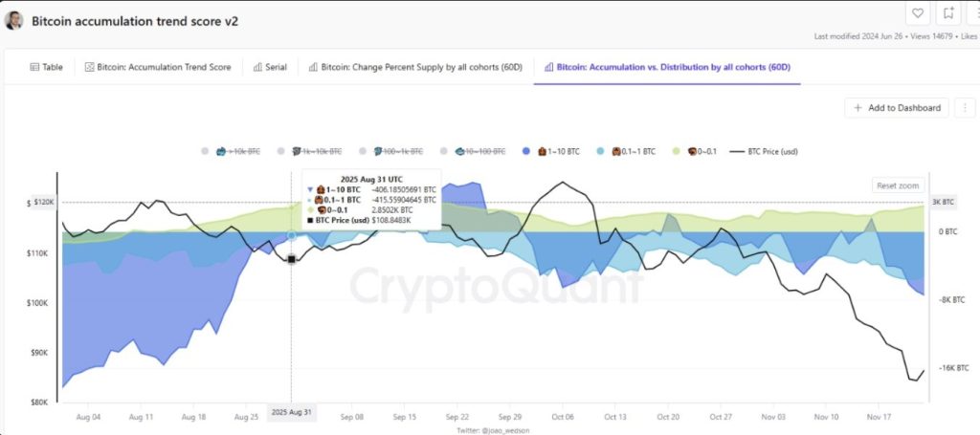Click the BTC price data point marker on Aug 31
980x435 pixels.
tap(291, 259)
